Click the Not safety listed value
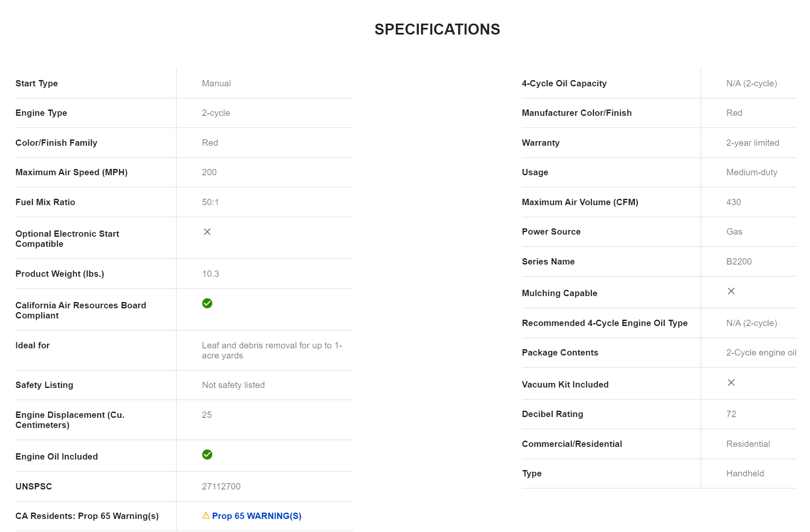Image resolution: width=810 pixels, height=532 pixels. coord(233,385)
